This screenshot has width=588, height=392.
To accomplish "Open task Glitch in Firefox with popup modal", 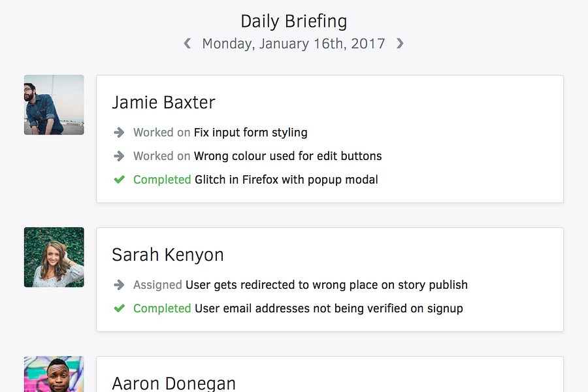I will coord(286,180).
